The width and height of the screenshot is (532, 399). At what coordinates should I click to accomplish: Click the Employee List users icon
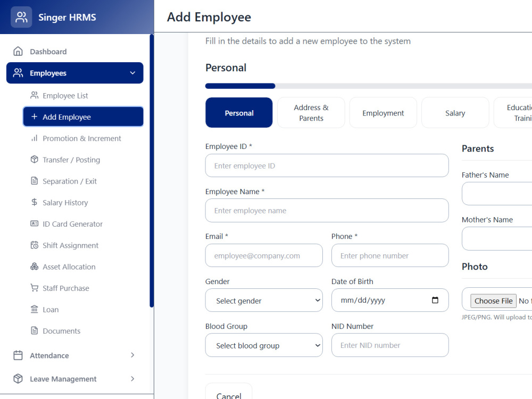click(x=34, y=95)
